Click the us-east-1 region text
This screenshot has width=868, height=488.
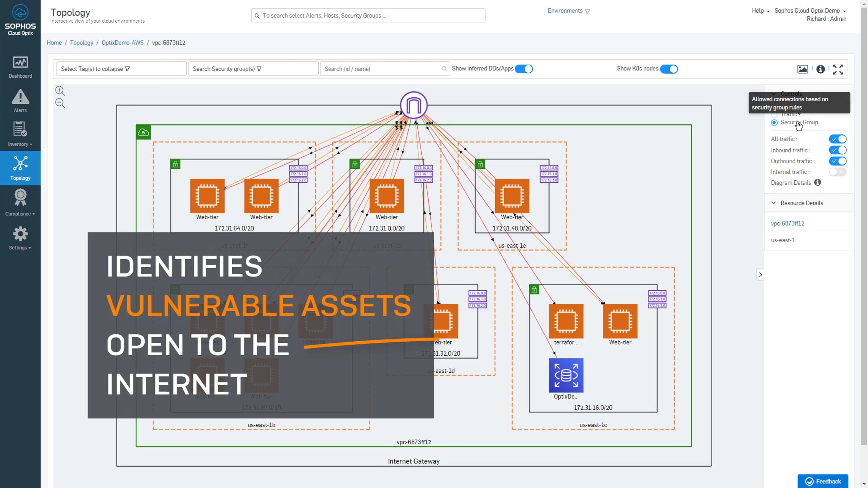(783, 240)
